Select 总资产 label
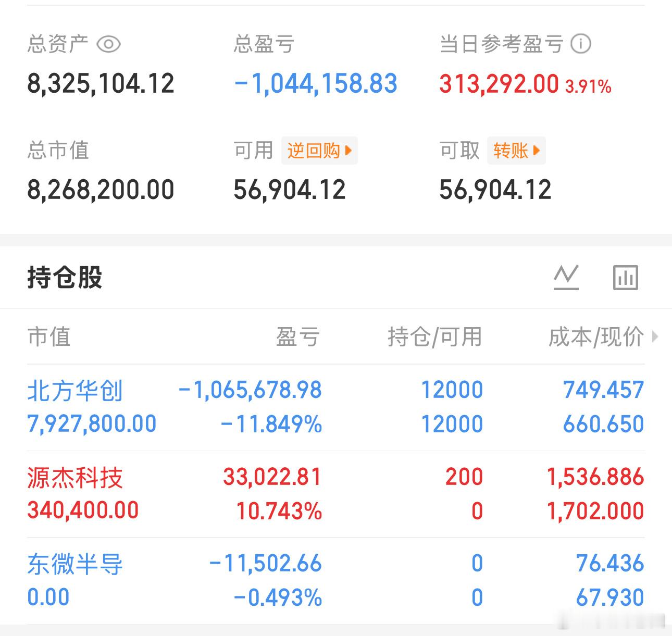This screenshot has width=672, height=636. click(x=58, y=44)
